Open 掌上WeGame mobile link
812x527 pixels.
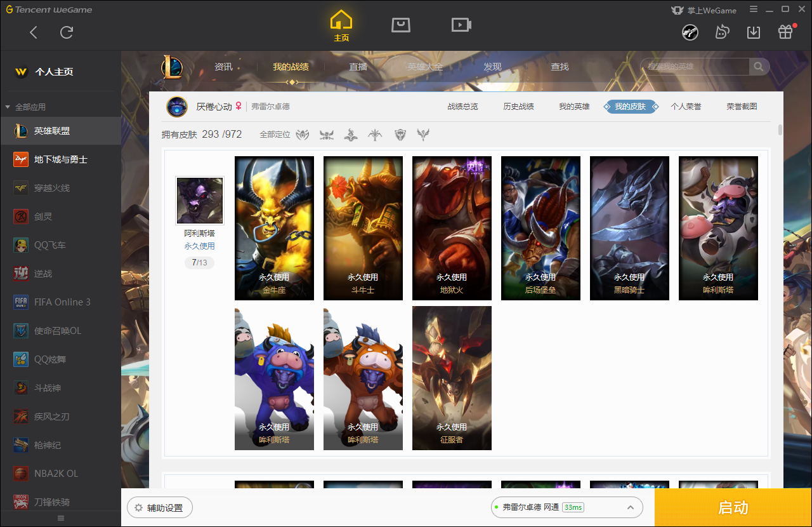704,10
